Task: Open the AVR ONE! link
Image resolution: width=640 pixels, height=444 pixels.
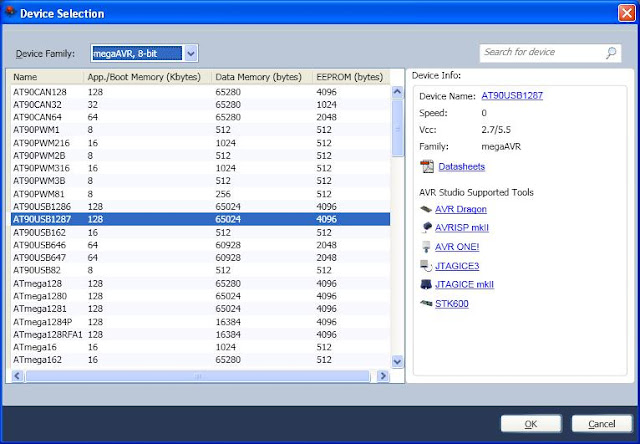Action: [x=457, y=246]
